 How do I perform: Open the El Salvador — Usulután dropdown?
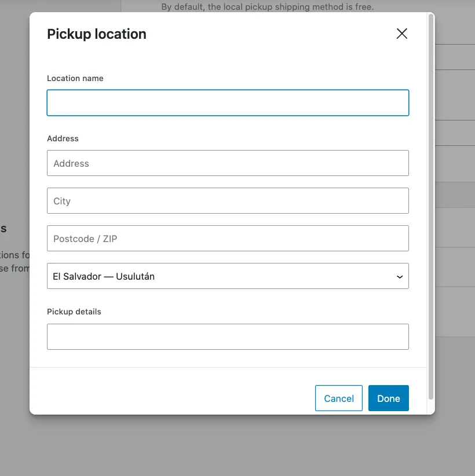click(x=228, y=276)
